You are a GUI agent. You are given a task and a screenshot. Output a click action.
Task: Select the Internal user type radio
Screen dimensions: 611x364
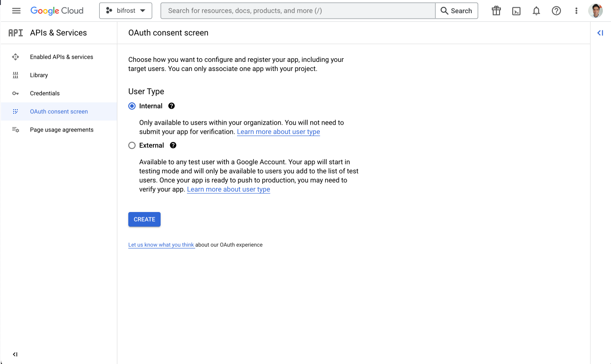pyautogui.click(x=132, y=106)
